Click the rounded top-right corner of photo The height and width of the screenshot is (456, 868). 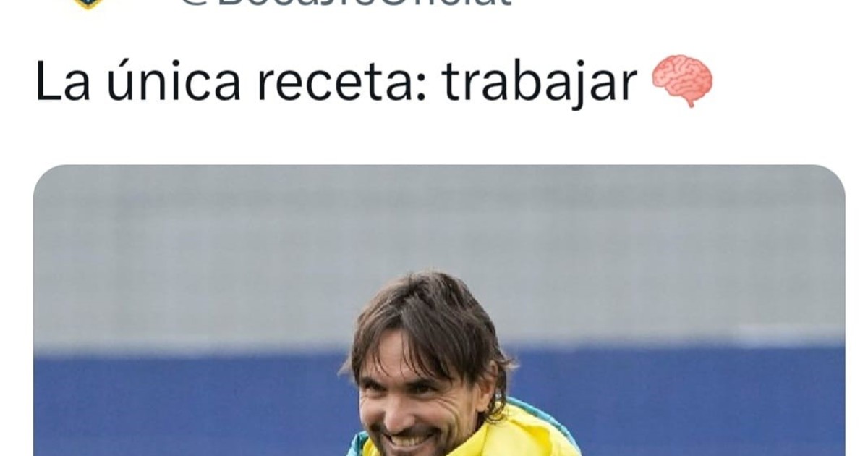pos(834,176)
